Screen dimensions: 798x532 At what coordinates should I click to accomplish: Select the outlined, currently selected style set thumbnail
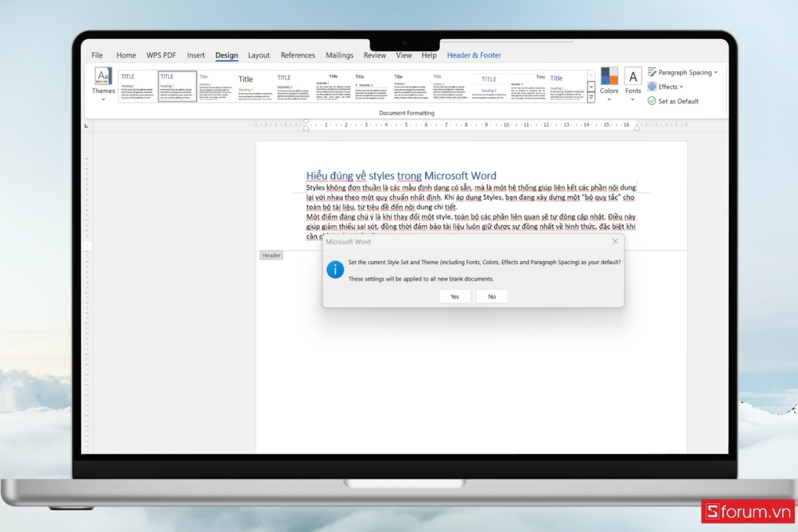click(178, 86)
